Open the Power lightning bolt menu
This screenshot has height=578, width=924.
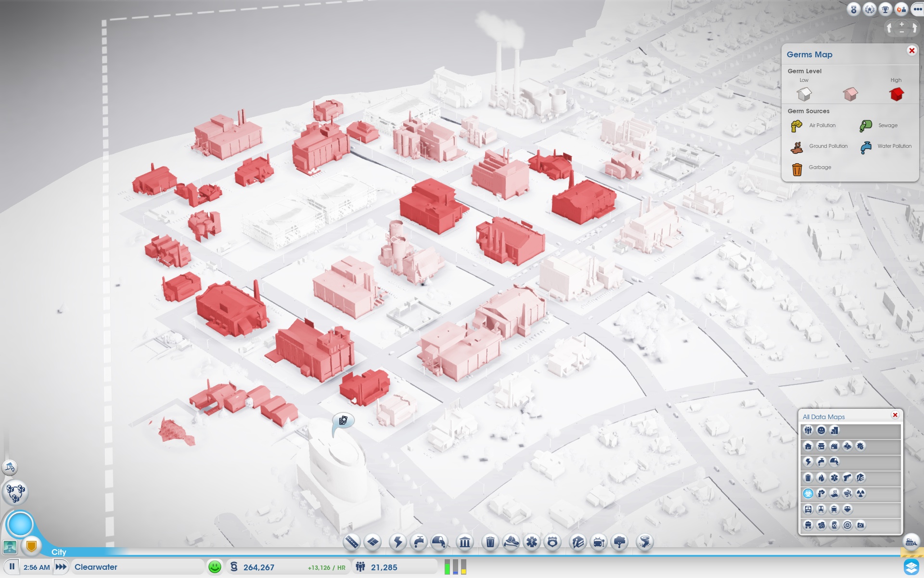pyautogui.click(x=398, y=542)
